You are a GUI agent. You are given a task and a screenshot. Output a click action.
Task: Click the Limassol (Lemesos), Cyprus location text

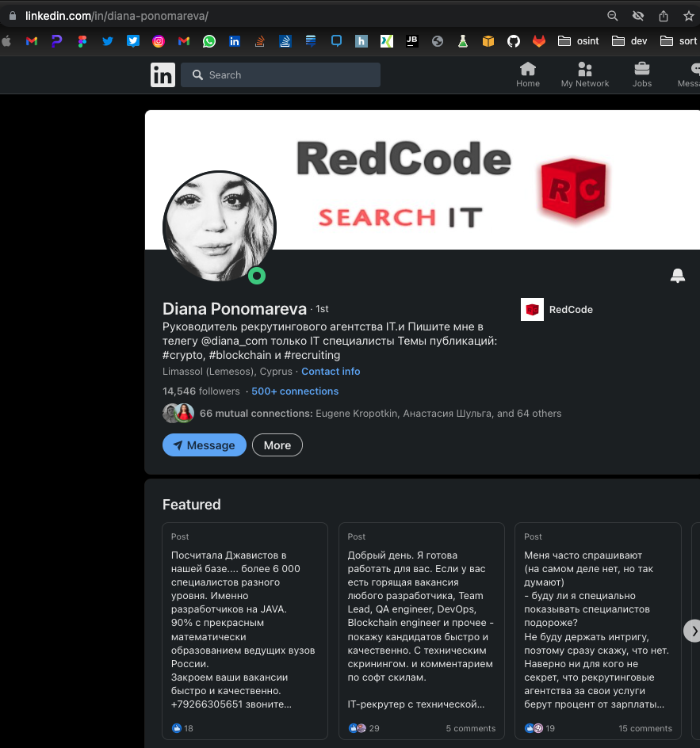pyautogui.click(x=228, y=371)
